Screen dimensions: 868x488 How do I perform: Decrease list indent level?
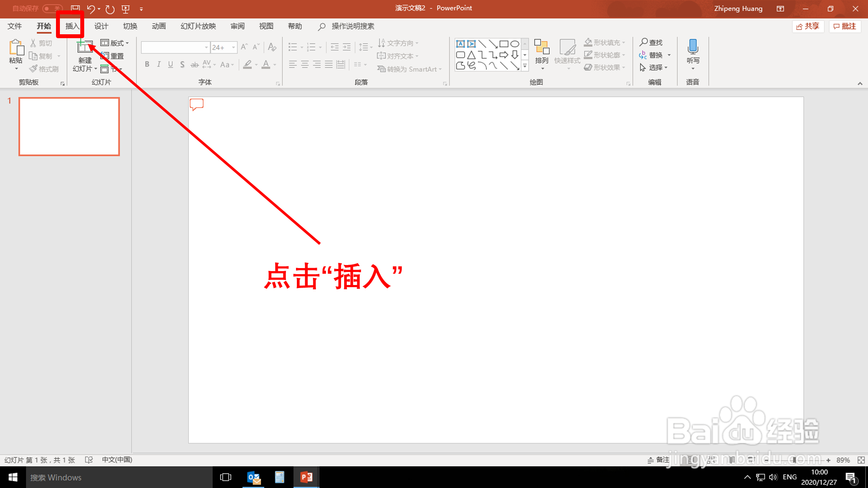tap(334, 47)
